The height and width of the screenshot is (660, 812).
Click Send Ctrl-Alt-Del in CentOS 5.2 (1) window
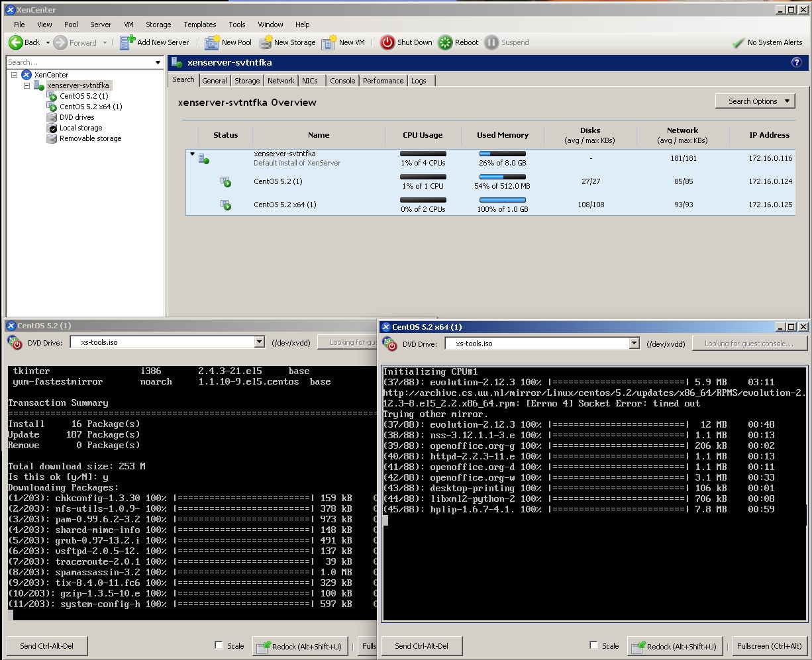(x=47, y=646)
